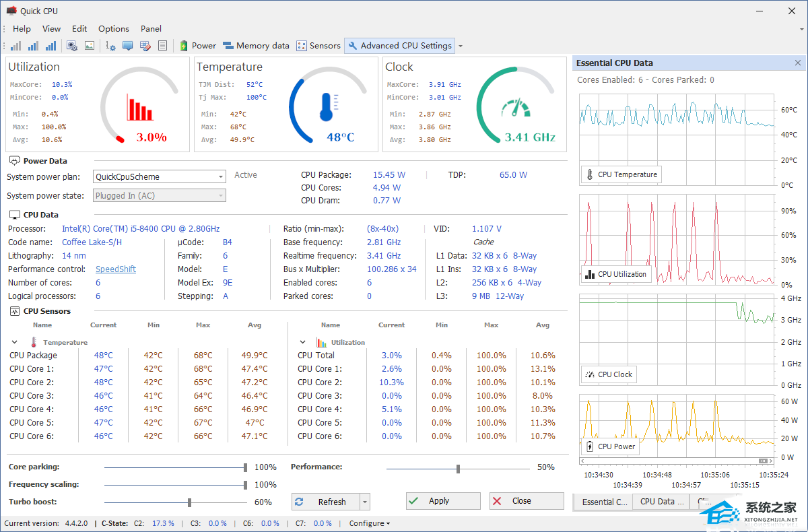The image size is (808, 532).
Task: Click the CPU Utilization chart legend
Action: point(615,274)
